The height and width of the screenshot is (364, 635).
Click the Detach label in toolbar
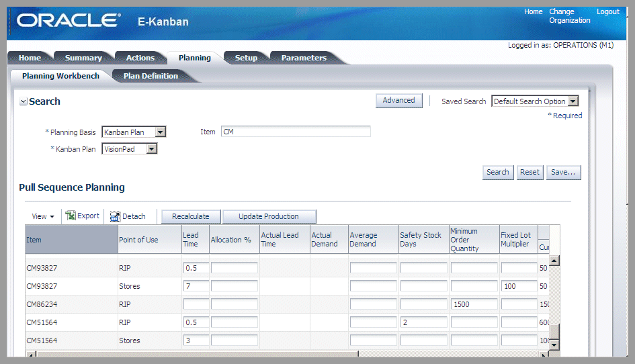pos(134,217)
